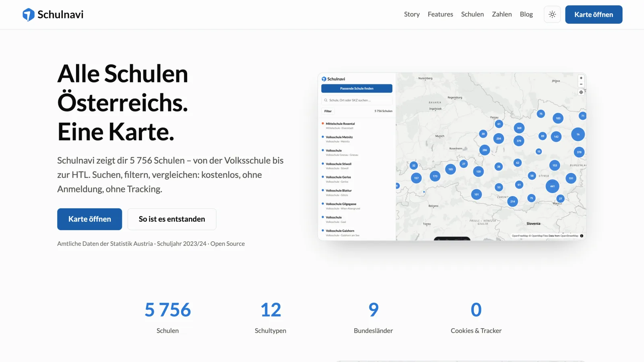Click the Schulnavi logo icon in header
Image resolution: width=644 pixels, height=362 pixels.
29,14
